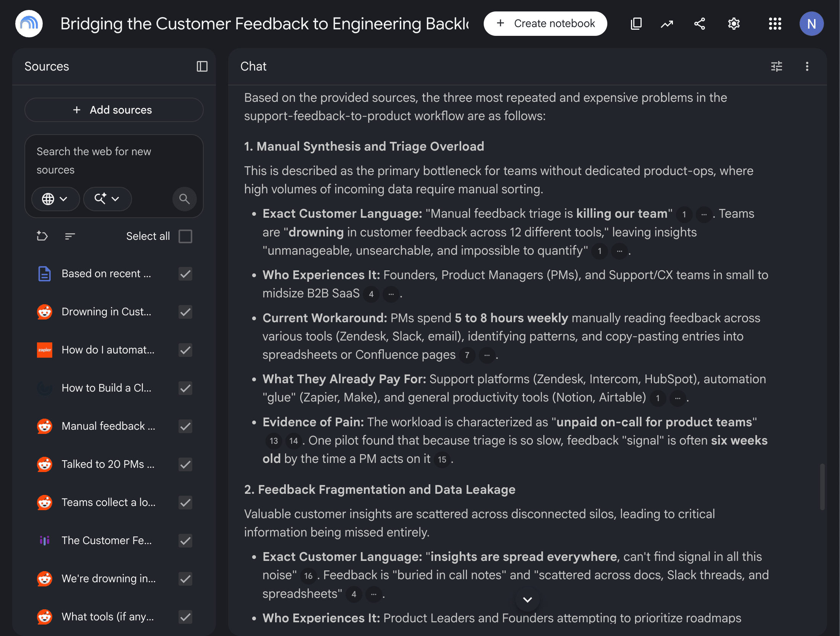Collapse the Sources panel icon
The image size is (840, 636).
tap(202, 66)
